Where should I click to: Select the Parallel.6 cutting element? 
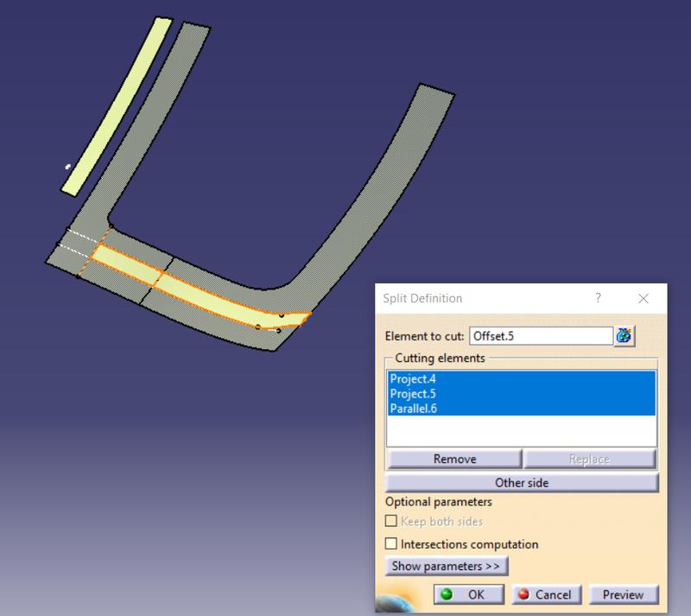click(413, 408)
